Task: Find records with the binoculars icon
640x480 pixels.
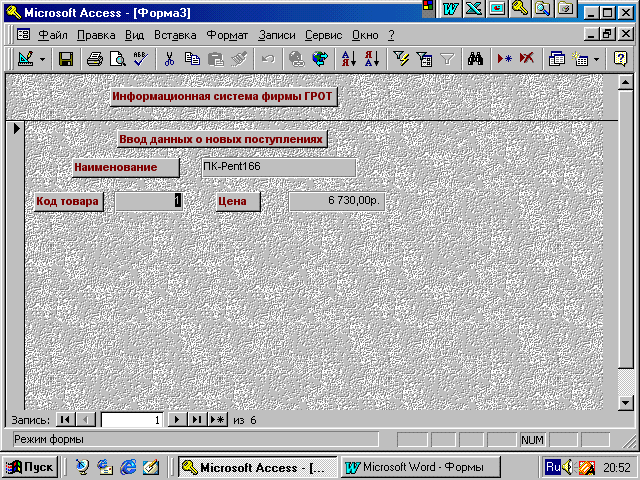Action: (476, 60)
